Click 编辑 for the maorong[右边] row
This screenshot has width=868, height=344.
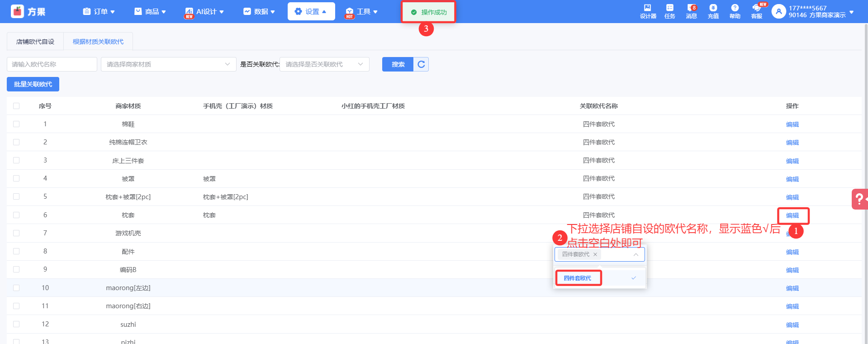792,306
